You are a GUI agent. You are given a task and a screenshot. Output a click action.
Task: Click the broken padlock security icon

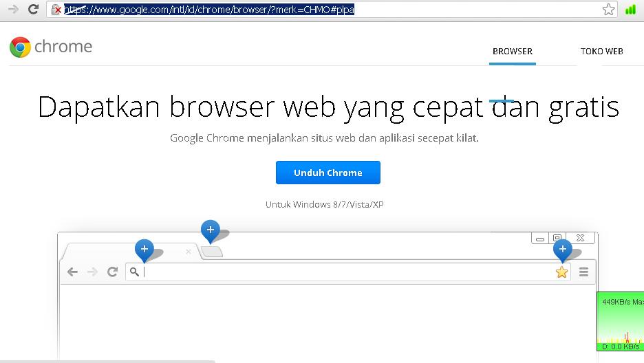56,10
